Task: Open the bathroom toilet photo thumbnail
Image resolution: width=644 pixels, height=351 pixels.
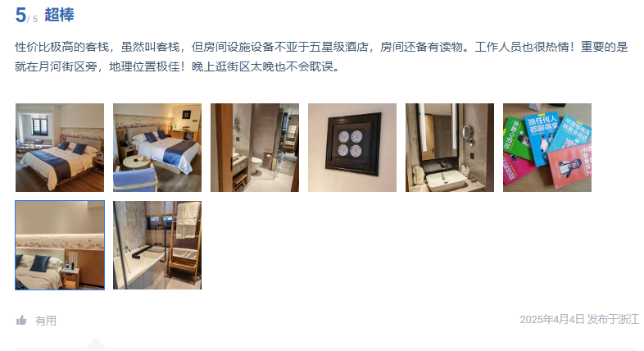Action: coord(255,148)
